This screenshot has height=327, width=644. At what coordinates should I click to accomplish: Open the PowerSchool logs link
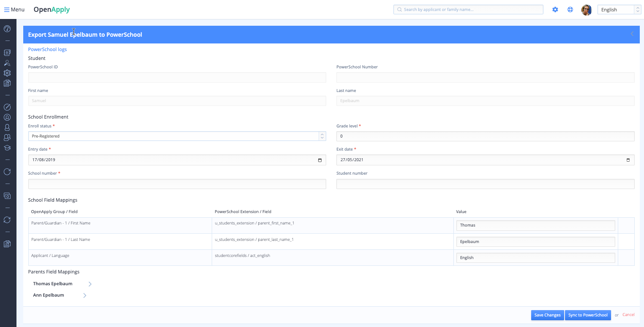[x=47, y=49]
